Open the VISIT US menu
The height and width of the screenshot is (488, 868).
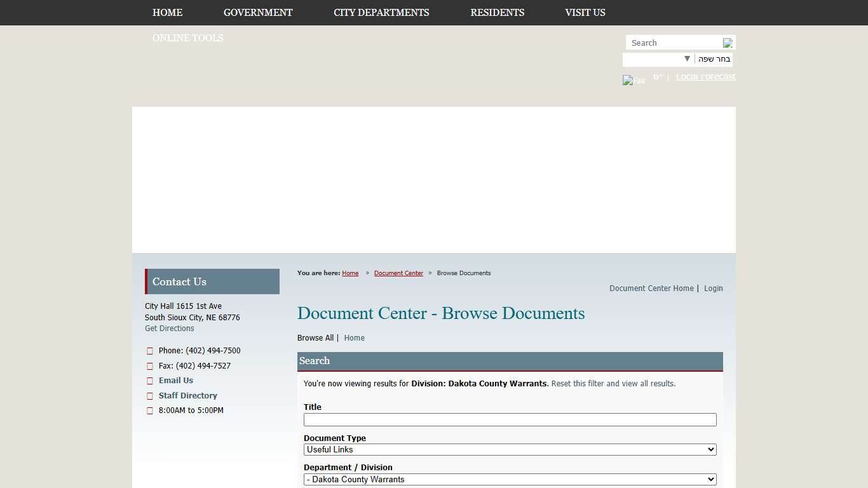[x=585, y=12]
